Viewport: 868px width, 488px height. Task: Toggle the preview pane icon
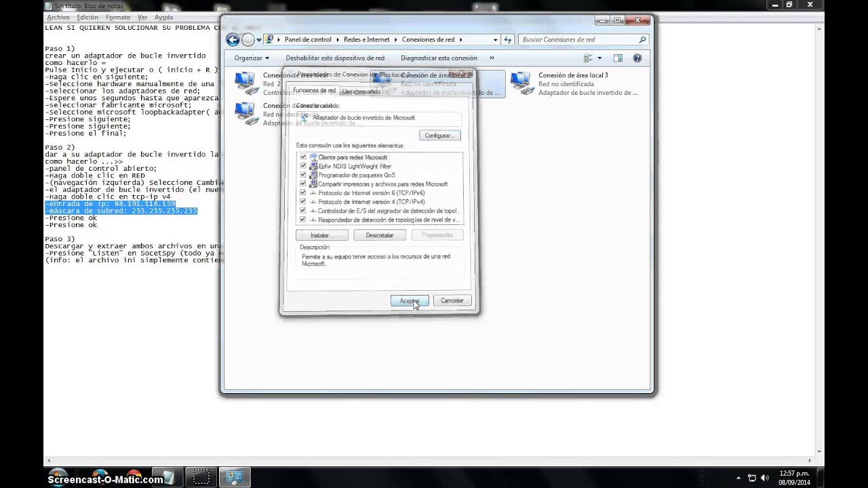[x=618, y=58]
